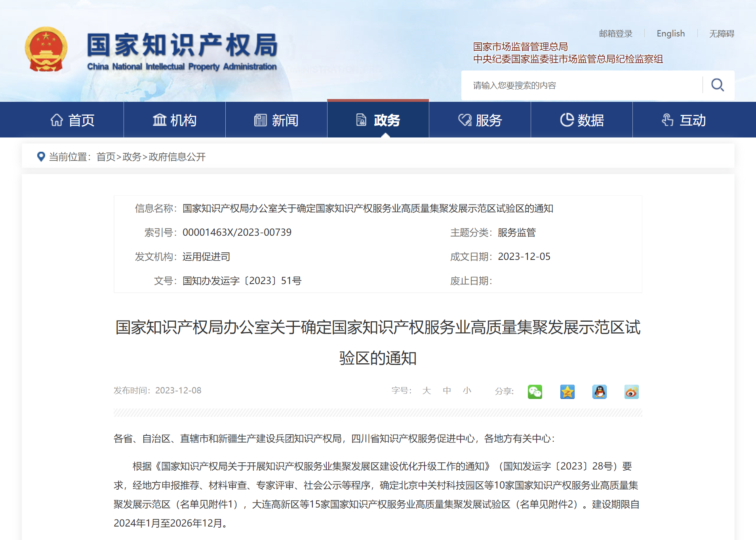Click the national emblem logo
The width and height of the screenshot is (756, 540).
click(46, 50)
